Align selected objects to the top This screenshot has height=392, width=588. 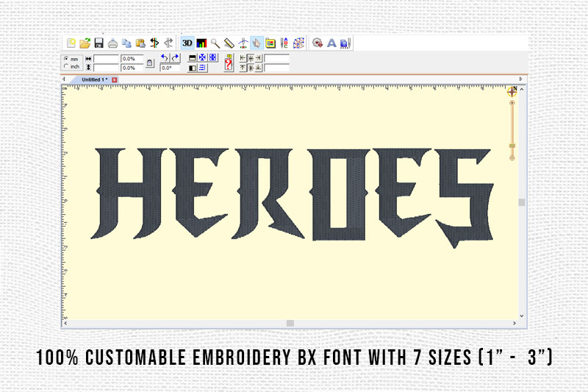point(243,68)
